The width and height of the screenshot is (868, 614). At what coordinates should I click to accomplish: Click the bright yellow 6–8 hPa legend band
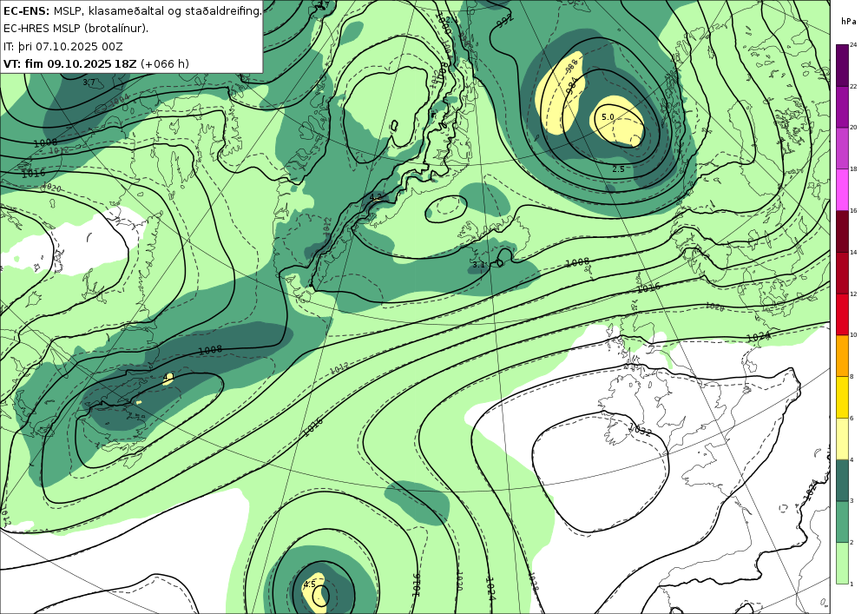[x=842, y=397]
